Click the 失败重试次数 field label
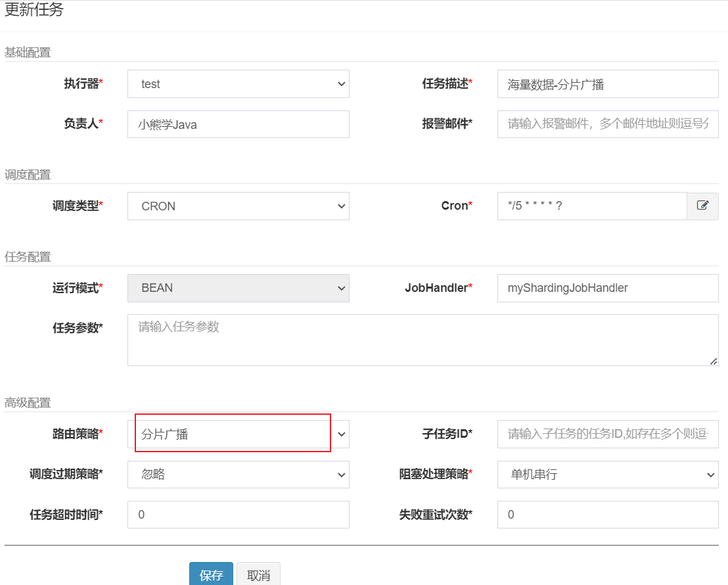The image size is (728, 585). pos(436,515)
